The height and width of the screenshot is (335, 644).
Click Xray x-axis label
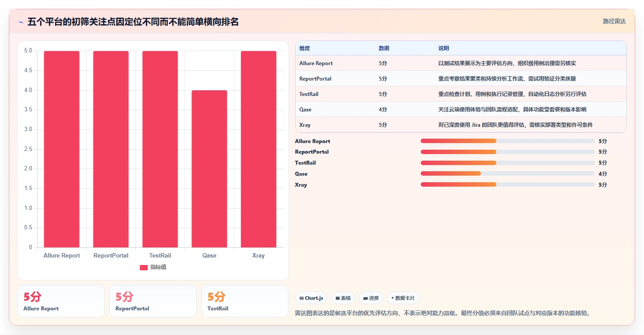point(259,256)
